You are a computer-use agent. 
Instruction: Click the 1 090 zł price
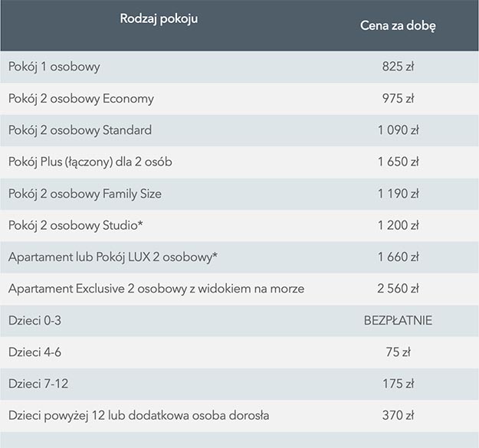(x=398, y=130)
